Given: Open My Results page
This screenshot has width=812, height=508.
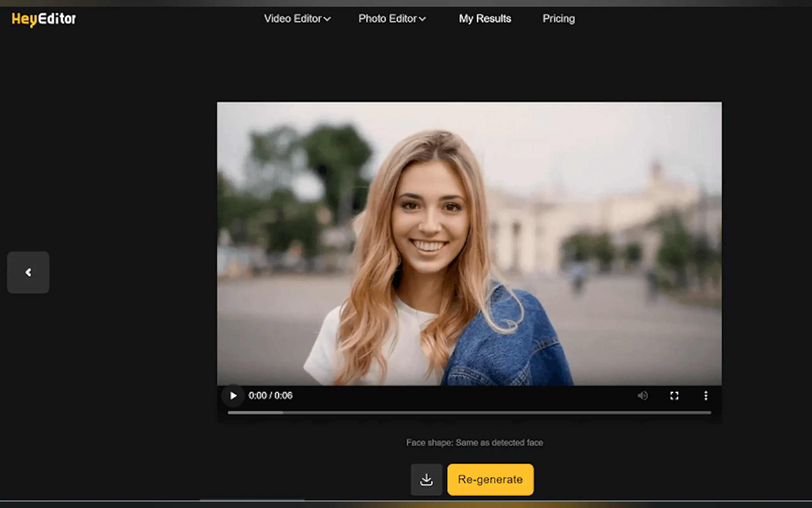Looking at the screenshot, I should pos(485,19).
